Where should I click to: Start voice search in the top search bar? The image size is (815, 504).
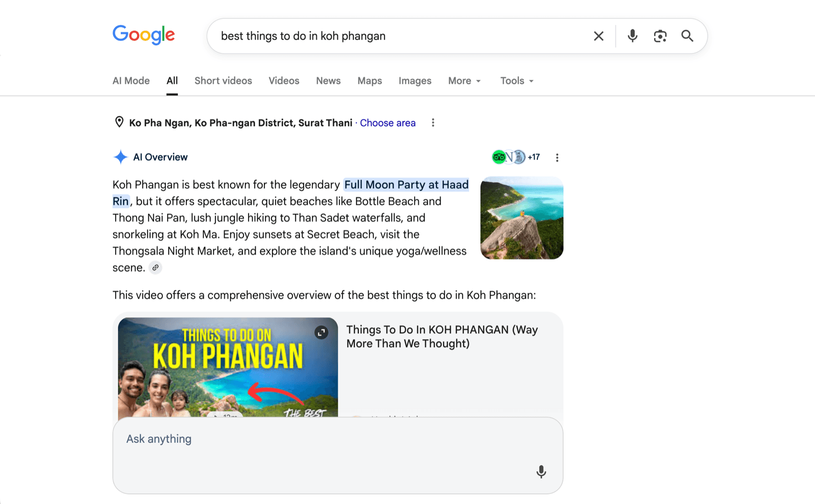click(632, 36)
